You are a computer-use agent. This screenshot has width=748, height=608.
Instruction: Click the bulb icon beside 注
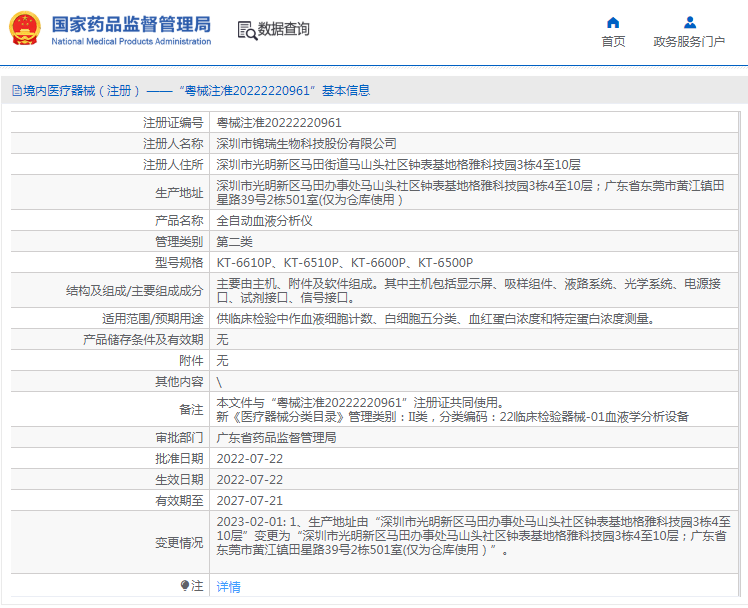click(185, 585)
